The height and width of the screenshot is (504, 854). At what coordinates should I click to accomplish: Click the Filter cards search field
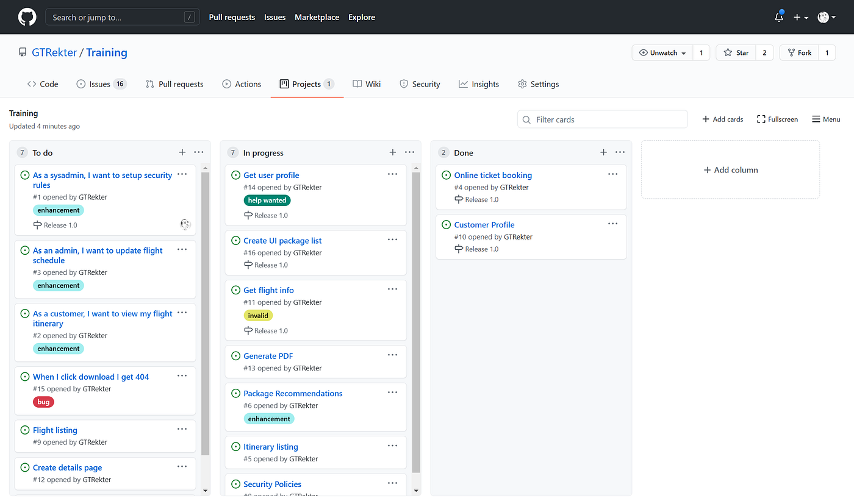602,119
